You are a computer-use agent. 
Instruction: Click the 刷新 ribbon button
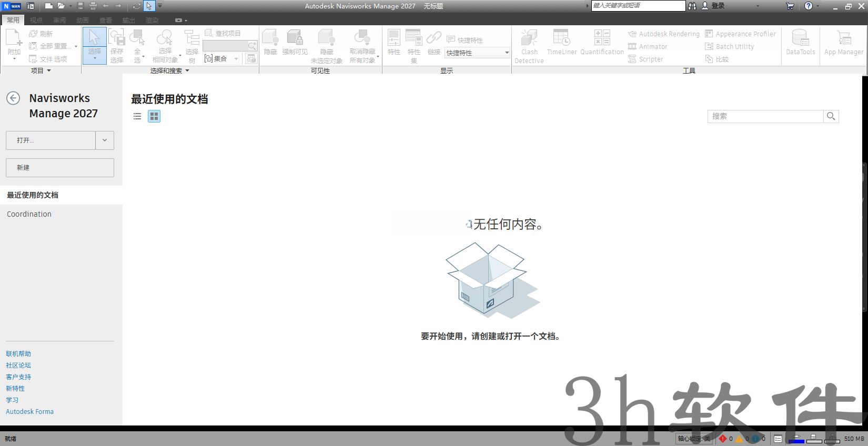click(41, 34)
